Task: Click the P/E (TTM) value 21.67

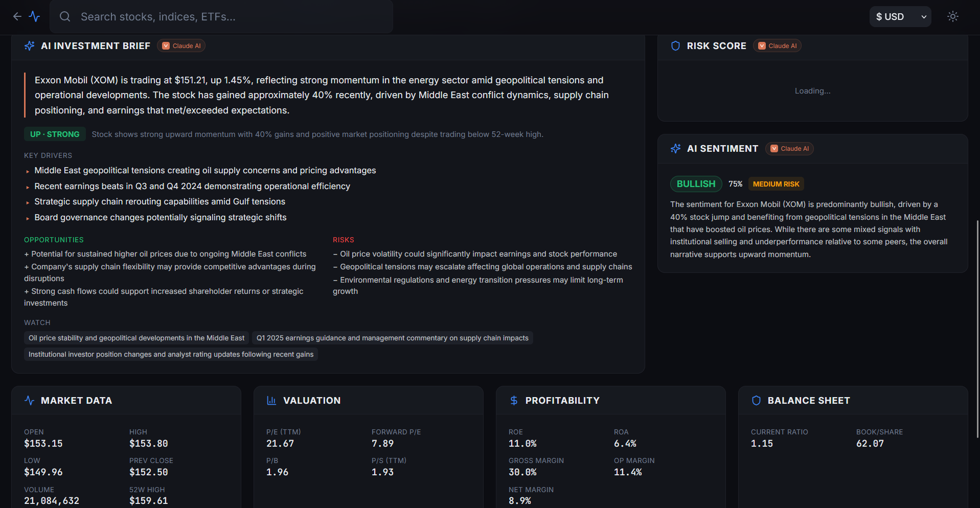Action: (280, 444)
